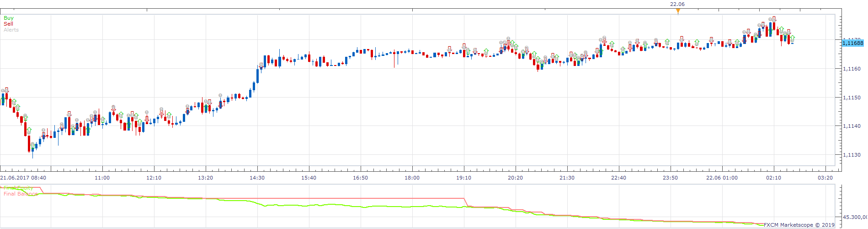
Task: Click the 21.06.2017 08:40 time label
Action: click(x=23, y=178)
